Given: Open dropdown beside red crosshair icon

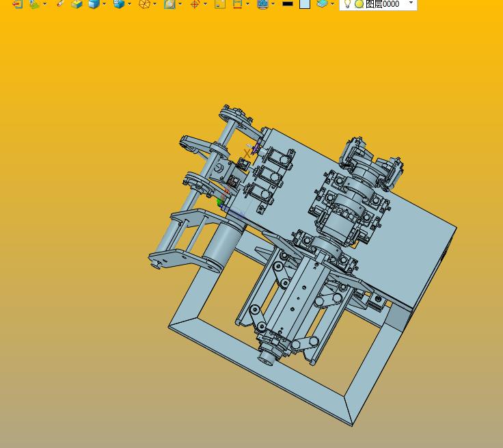Looking at the screenshot, I should click(x=205, y=4).
